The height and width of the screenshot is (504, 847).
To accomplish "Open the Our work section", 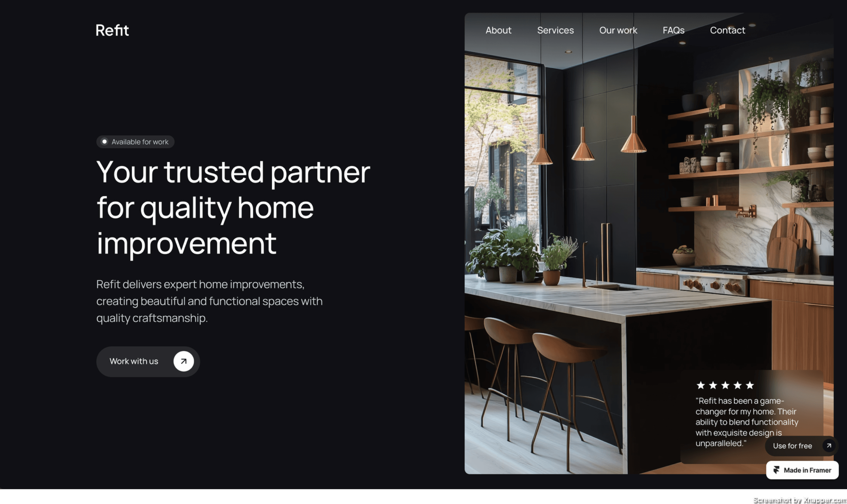I will [618, 30].
